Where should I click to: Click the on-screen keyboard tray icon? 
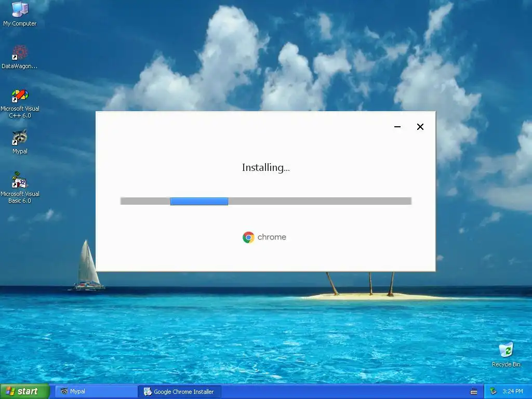coord(474,392)
